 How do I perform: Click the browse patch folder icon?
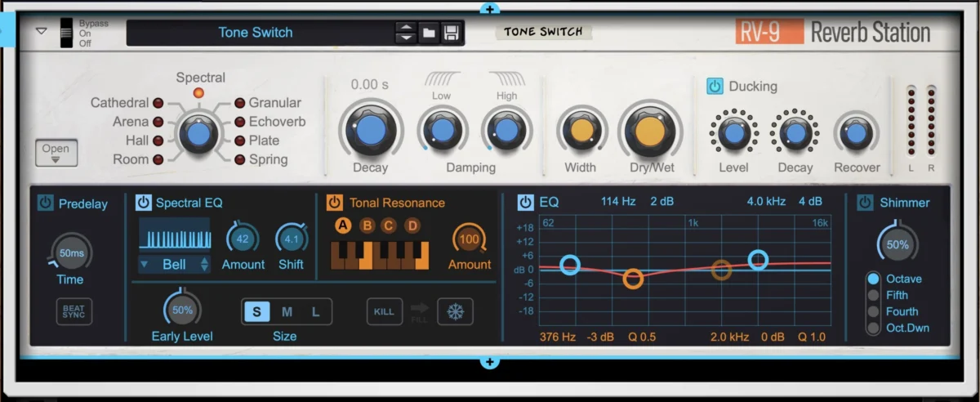coord(429,33)
